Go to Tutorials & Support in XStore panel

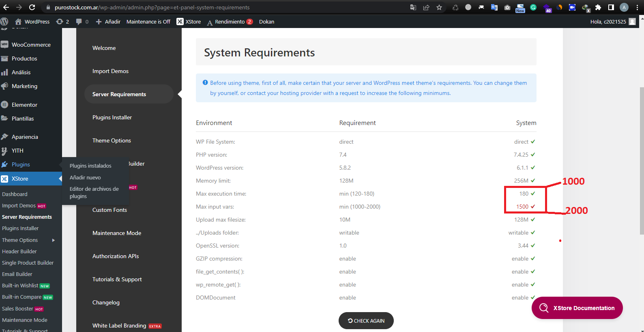pyautogui.click(x=117, y=279)
